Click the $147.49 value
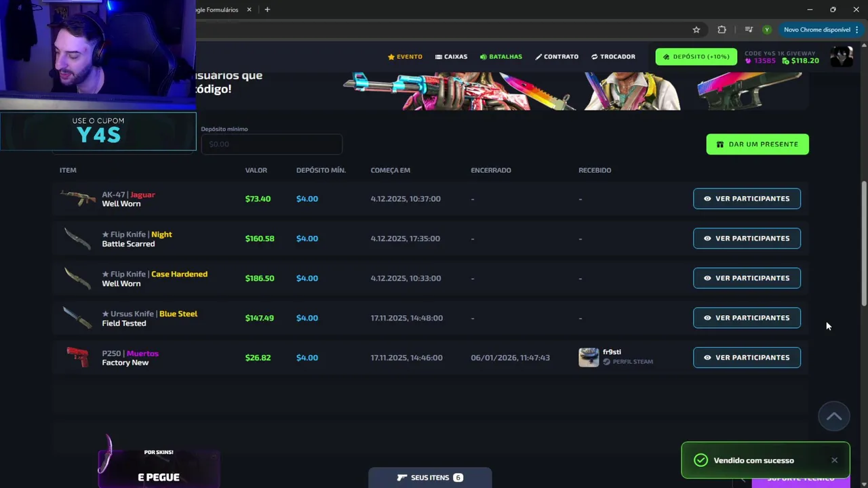The height and width of the screenshot is (488, 868). click(260, 318)
